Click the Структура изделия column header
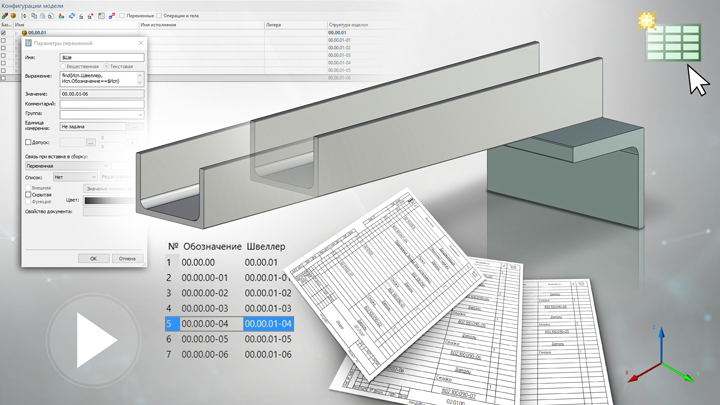 click(x=349, y=25)
